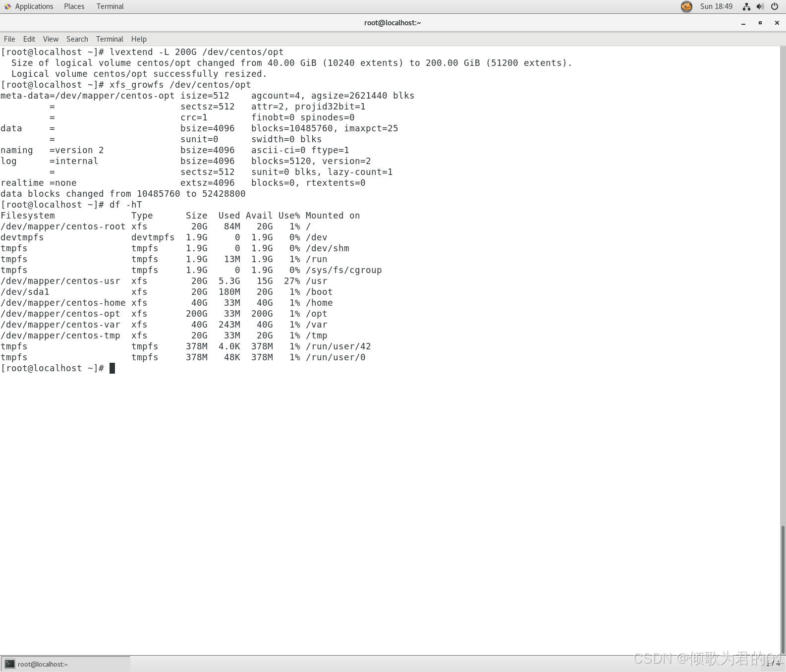Click the workspace switcher showing 1/4

(773, 664)
